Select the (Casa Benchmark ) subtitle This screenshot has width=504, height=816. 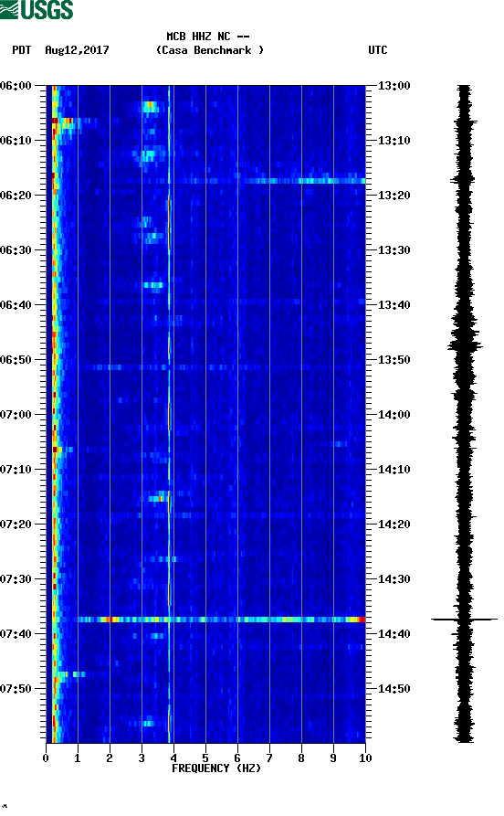pos(210,50)
